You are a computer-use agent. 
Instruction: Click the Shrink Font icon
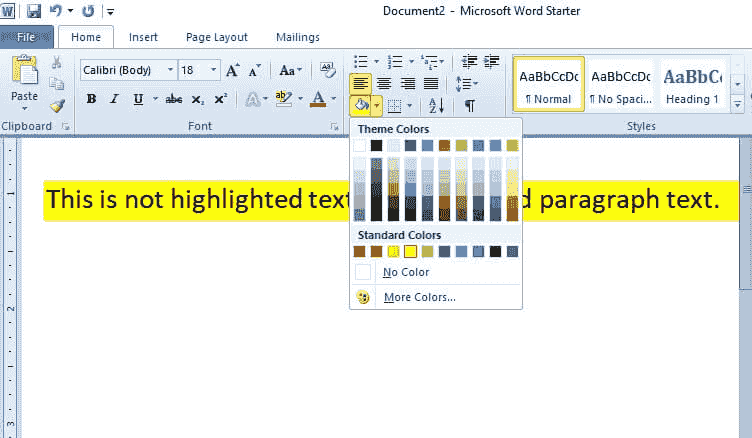tap(254, 70)
